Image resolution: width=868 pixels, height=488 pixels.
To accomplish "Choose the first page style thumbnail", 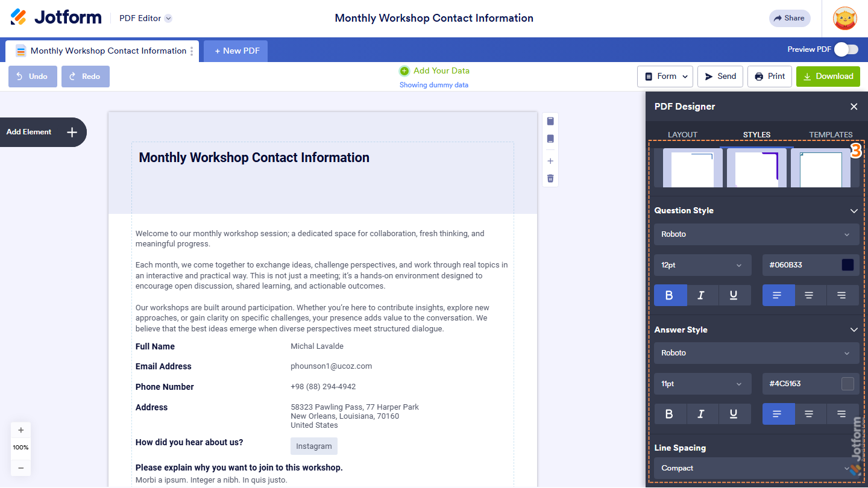I will point(693,168).
